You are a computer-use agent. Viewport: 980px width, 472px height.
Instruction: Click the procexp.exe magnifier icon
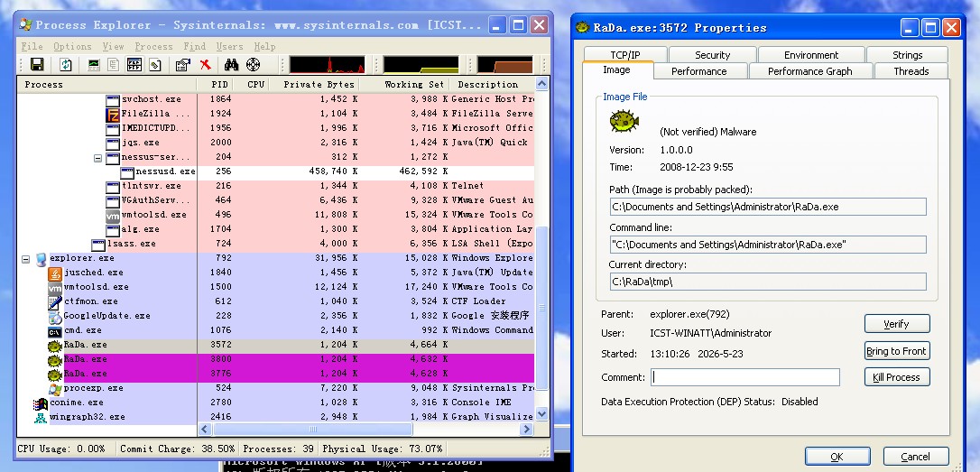[55, 388]
